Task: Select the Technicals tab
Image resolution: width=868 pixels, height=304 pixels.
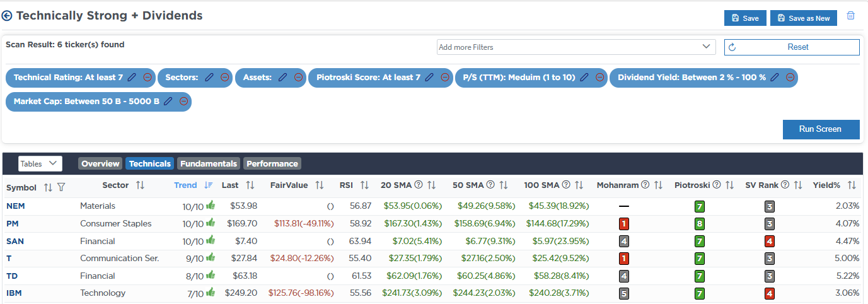Action: tap(149, 164)
